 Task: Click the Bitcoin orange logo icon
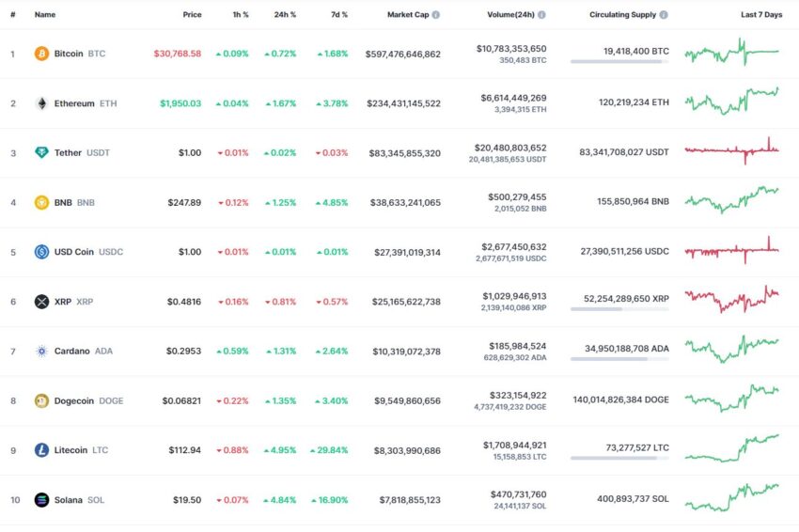(x=41, y=54)
